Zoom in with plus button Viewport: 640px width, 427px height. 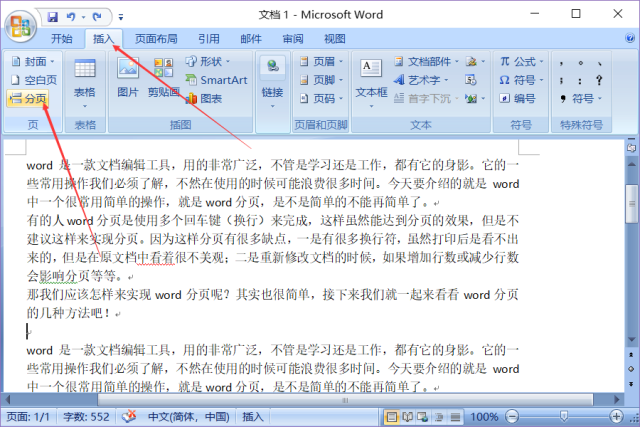tap(616, 417)
